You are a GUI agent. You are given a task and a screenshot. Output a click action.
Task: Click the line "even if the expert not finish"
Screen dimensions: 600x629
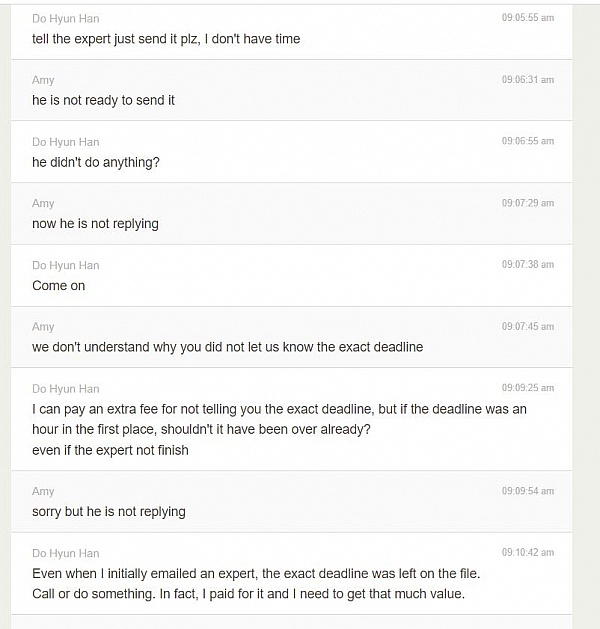point(110,450)
